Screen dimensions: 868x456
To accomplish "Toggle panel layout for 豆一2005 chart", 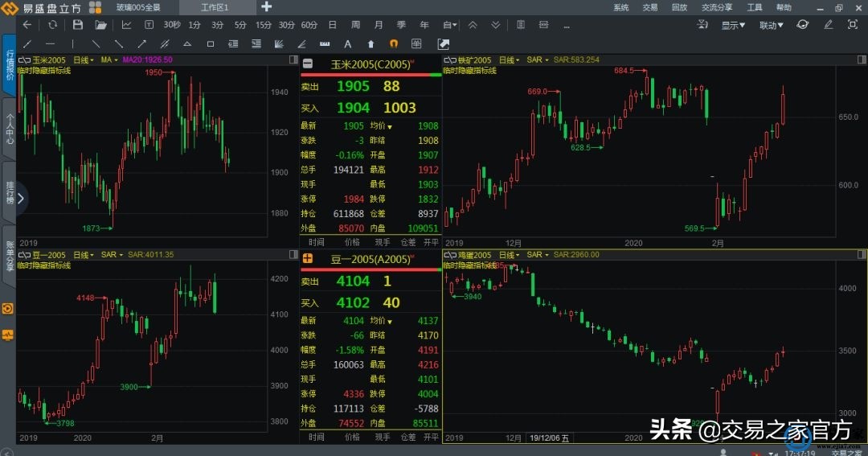I will pos(293,254).
